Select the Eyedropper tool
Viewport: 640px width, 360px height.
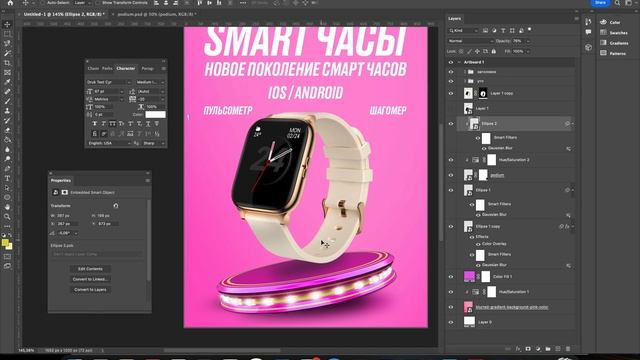7,82
